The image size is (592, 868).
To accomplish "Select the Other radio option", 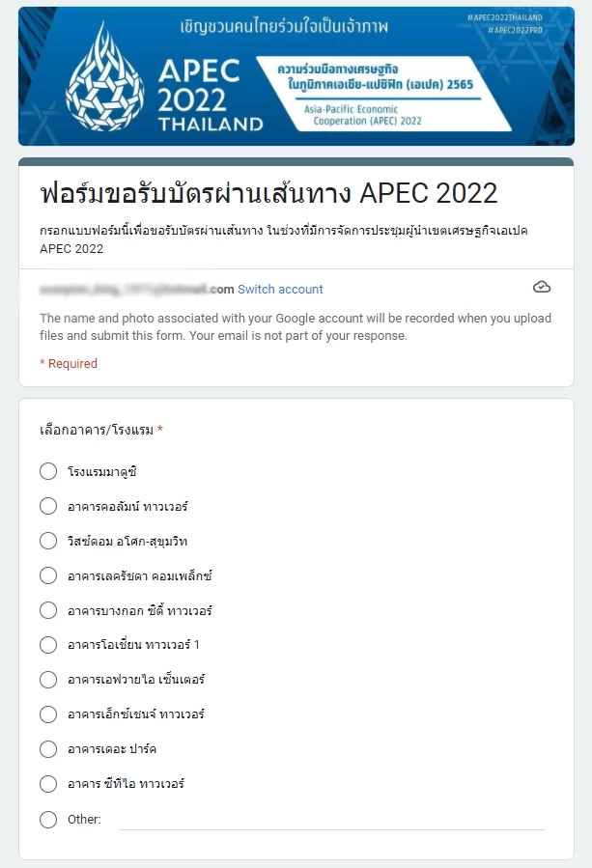I will [x=48, y=819].
